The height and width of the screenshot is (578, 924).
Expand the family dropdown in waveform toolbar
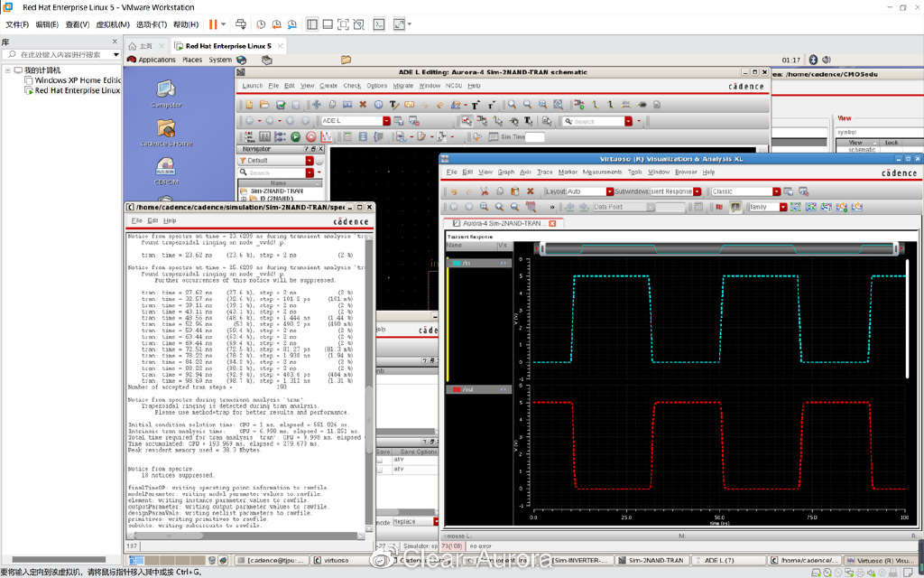[x=783, y=207]
